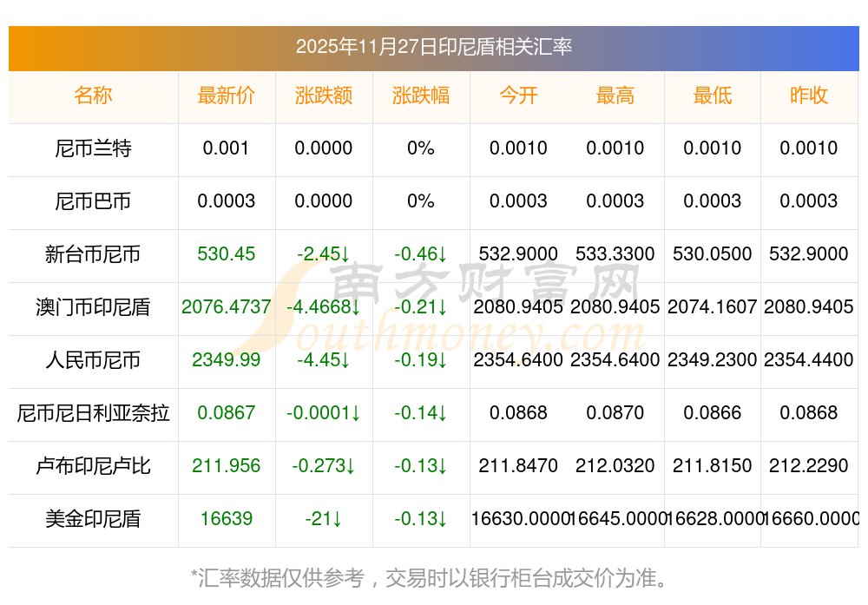The image size is (868, 605).
Task: Select the 最新价 column header
Action: click(x=227, y=95)
